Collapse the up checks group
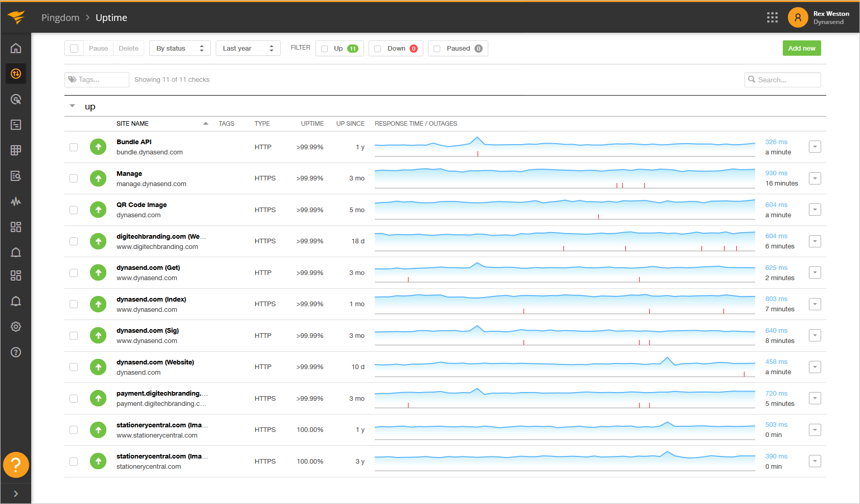 coord(73,106)
